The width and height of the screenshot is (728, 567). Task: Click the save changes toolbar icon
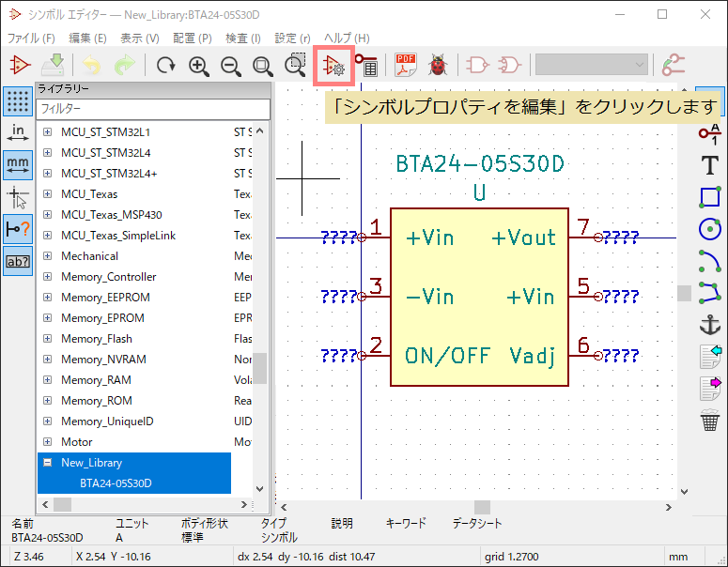click(53, 65)
